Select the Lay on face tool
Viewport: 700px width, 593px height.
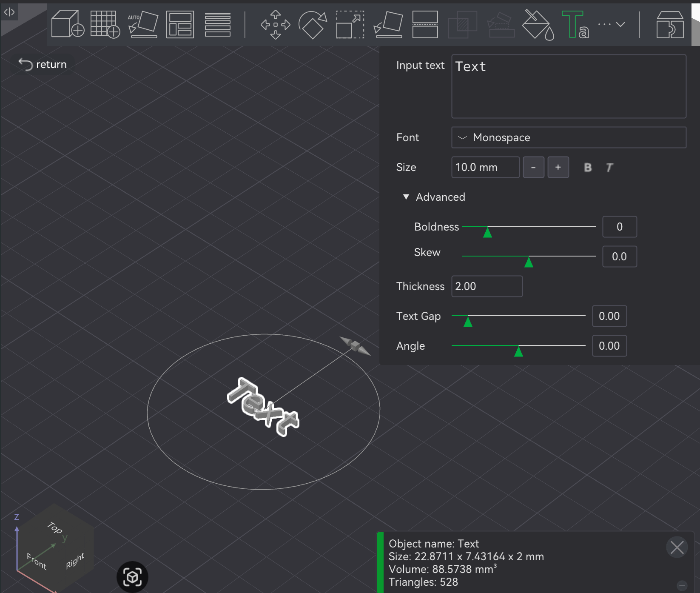pyautogui.click(x=388, y=24)
